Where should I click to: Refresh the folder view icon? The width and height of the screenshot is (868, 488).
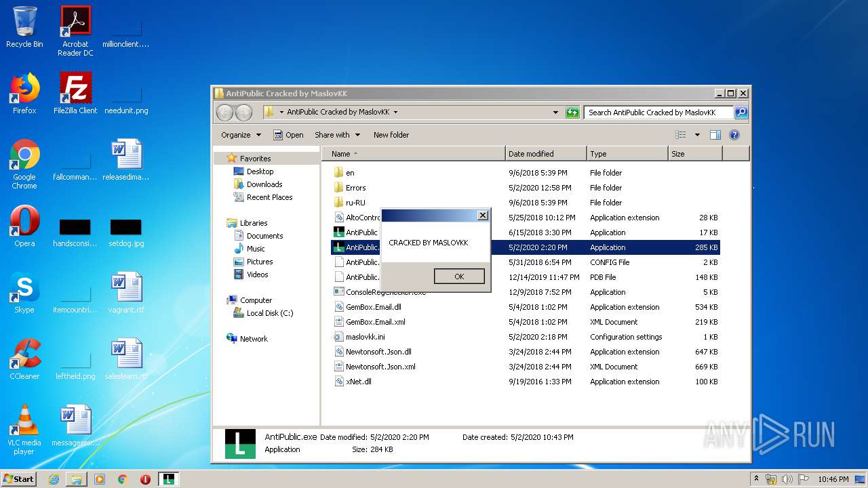(x=573, y=113)
